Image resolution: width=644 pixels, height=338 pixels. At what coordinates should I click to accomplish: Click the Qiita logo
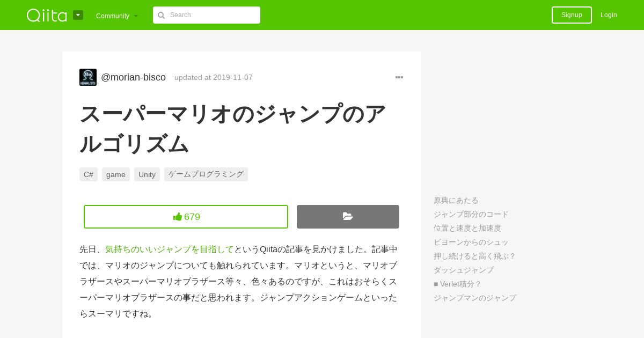click(x=47, y=15)
